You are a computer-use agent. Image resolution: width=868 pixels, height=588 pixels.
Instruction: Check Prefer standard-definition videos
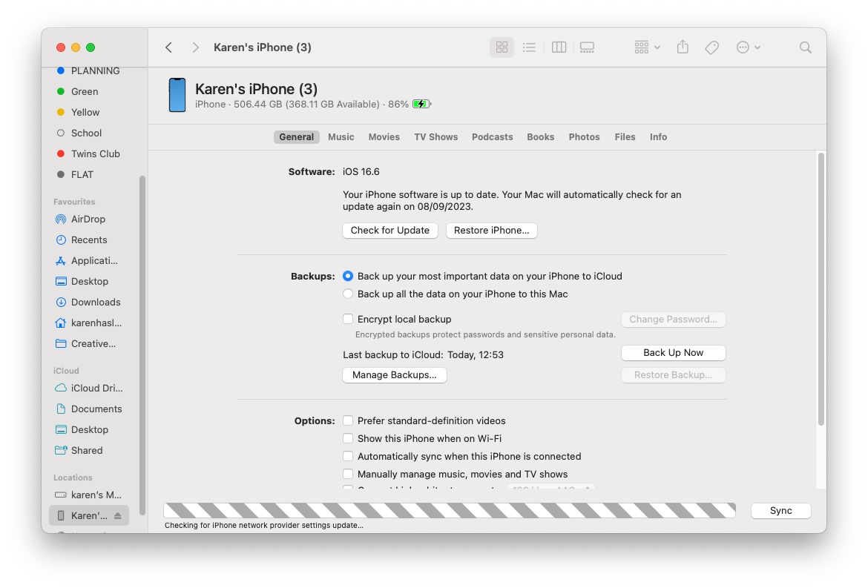[x=348, y=420]
